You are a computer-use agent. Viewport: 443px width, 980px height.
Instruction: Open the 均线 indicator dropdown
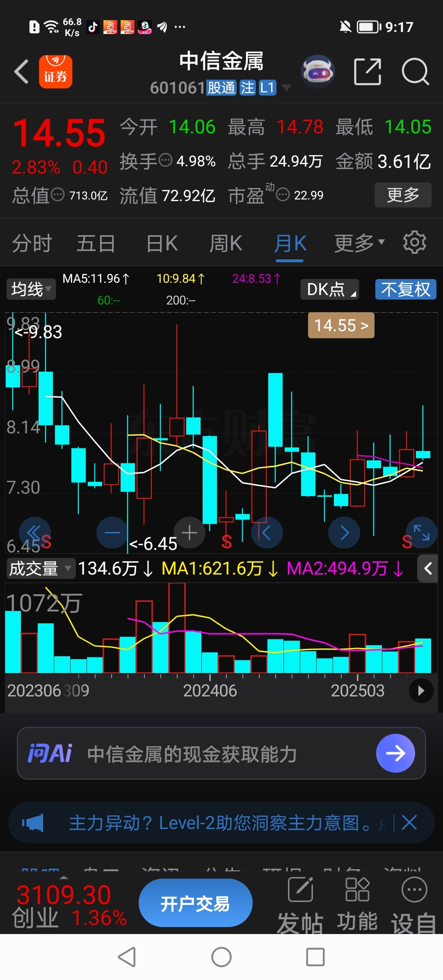coord(31,289)
